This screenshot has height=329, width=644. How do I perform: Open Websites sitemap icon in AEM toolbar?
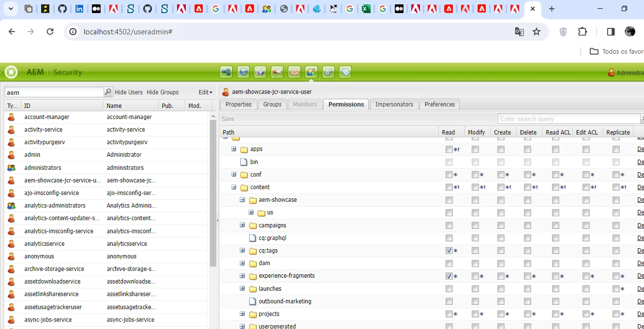pos(226,72)
